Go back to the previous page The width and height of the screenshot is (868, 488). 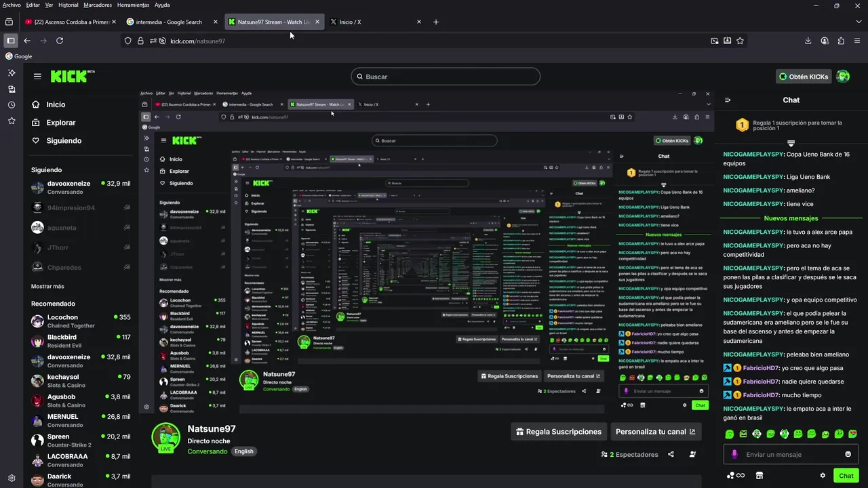click(27, 41)
